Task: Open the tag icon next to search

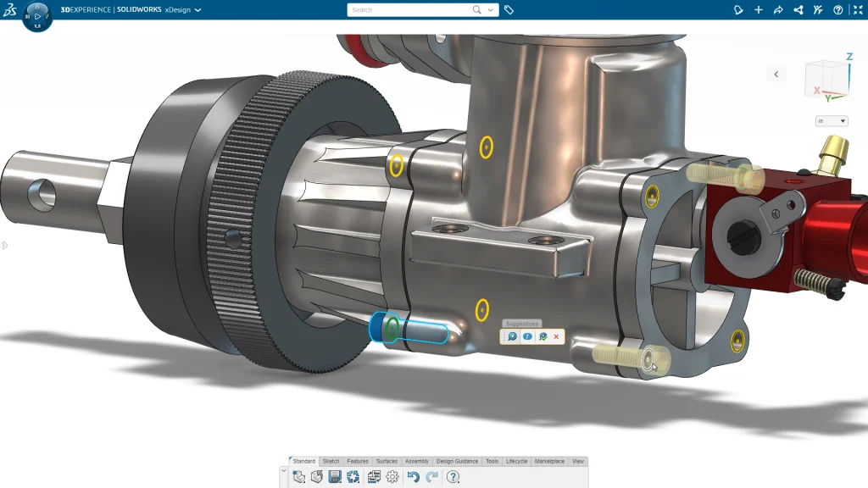Action: tap(509, 10)
